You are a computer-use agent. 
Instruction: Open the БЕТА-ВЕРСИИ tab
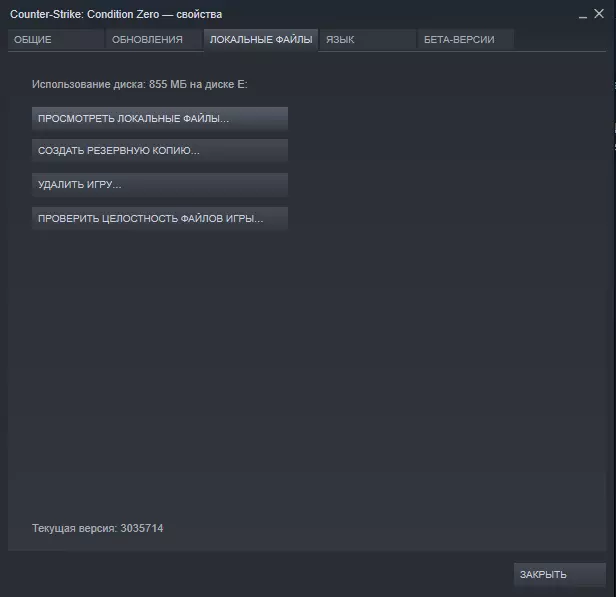[466, 40]
